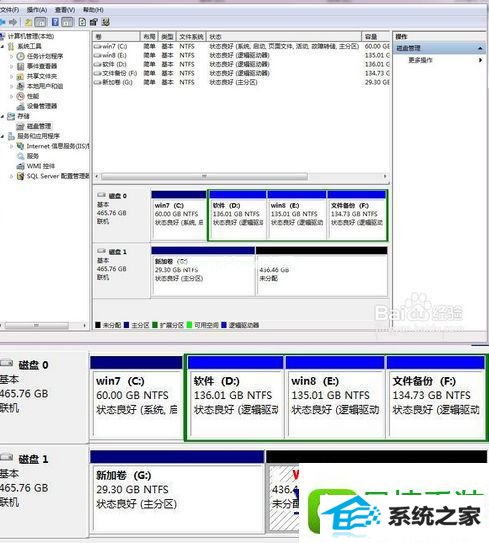Select the 软件 (D:) partition block
The image size is (489, 543).
click(237, 215)
